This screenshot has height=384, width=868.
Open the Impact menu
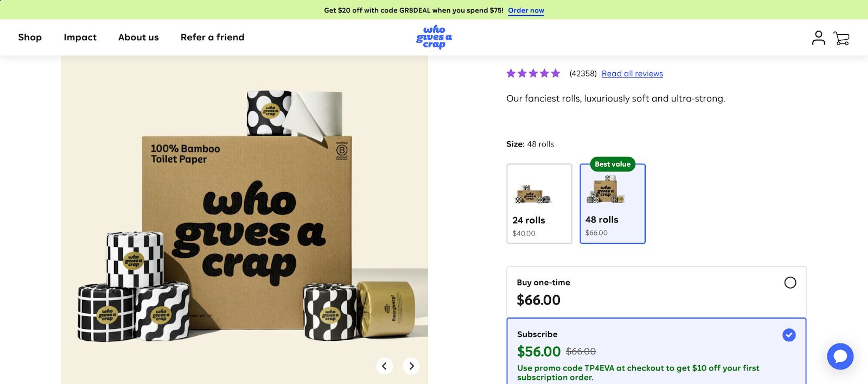[80, 37]
